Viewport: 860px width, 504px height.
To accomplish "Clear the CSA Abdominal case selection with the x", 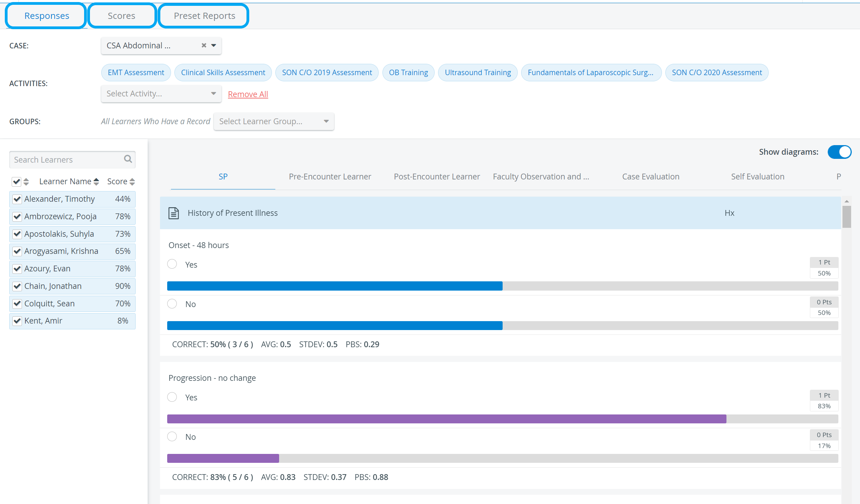I will pos(204,45).
